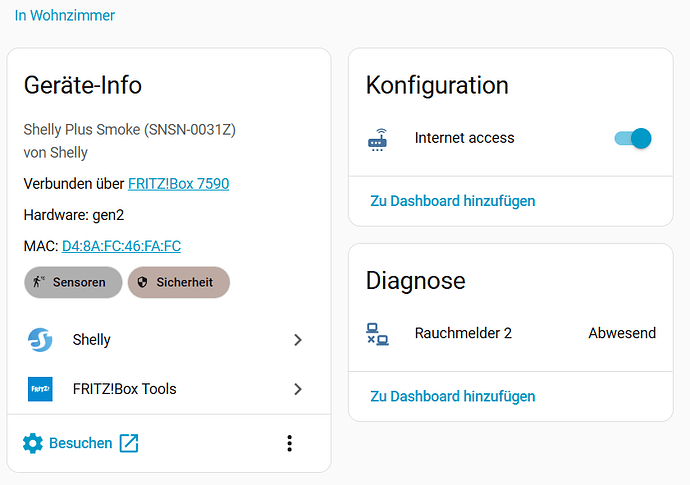Click the FRITZ!Box Tools logo
The height and width of the screenshot is (485, 690).
tap(40, 389)
